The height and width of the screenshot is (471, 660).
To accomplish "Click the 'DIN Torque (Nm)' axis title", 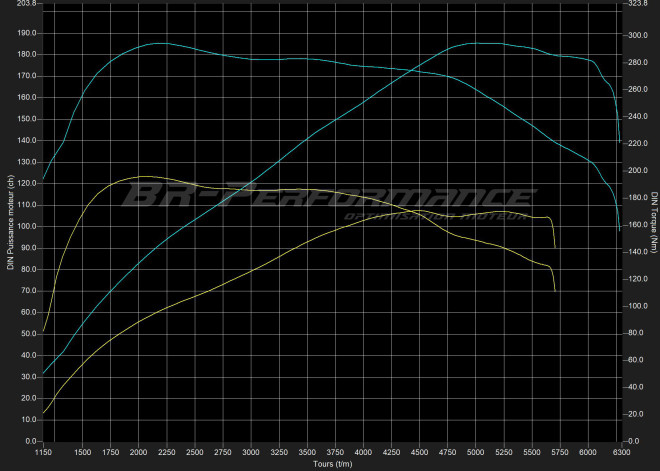I will click(652, 223).
